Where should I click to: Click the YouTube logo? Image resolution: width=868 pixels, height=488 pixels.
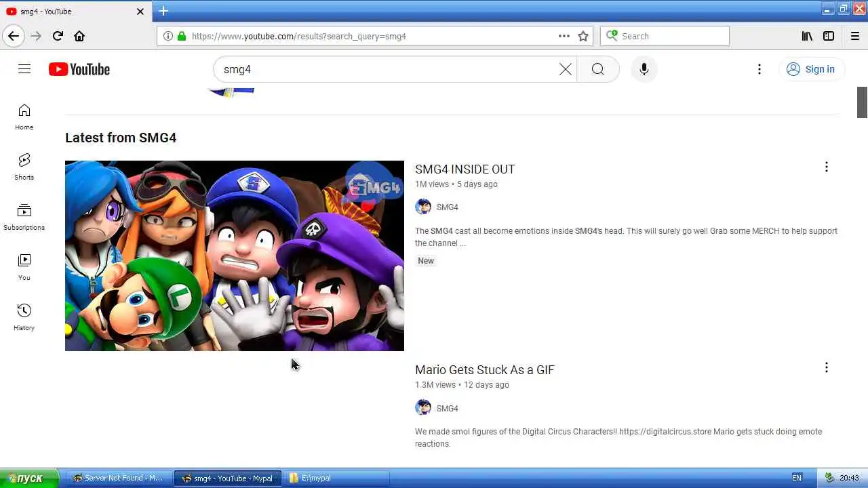click(x=79, y=69)
